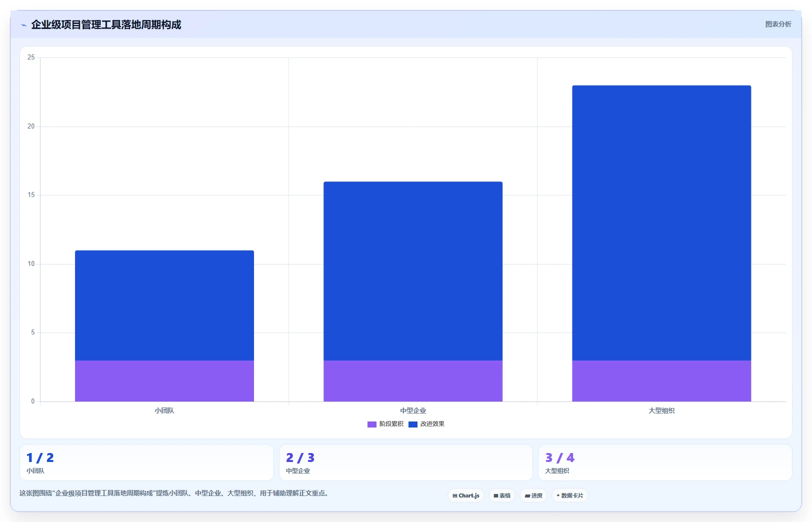Click the blue 改进效果 bar for 大型组织
This screenshot has height=522, width=812.
[x=661, y=223]
